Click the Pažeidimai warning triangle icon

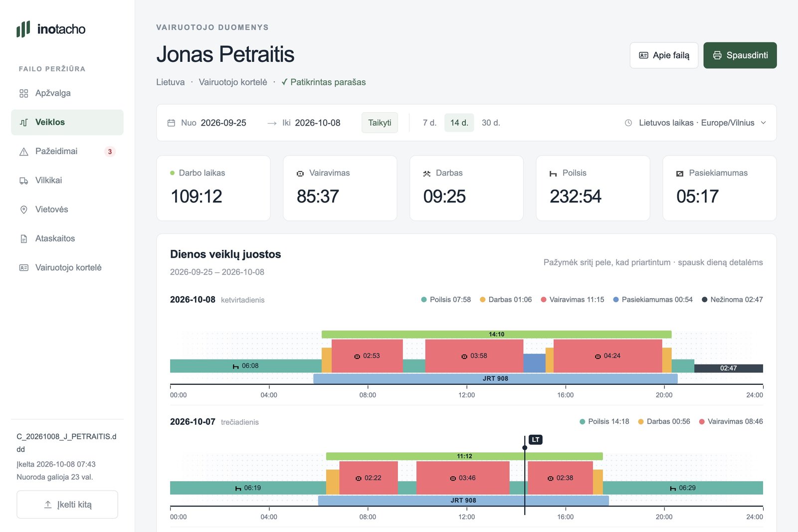23,152
